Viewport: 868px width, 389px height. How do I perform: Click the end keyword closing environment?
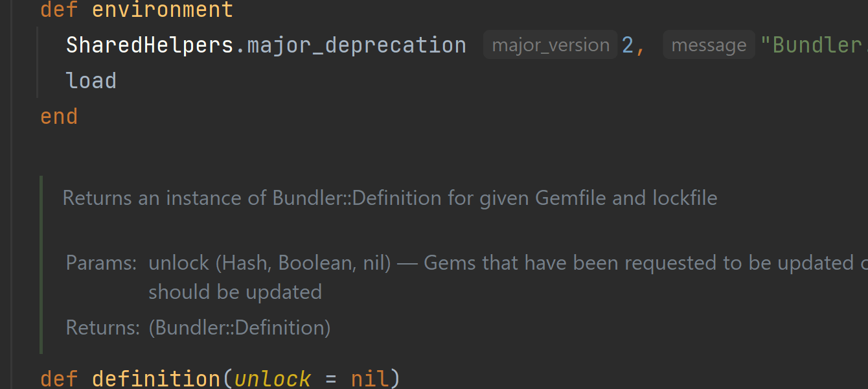[x=59, y=117]
